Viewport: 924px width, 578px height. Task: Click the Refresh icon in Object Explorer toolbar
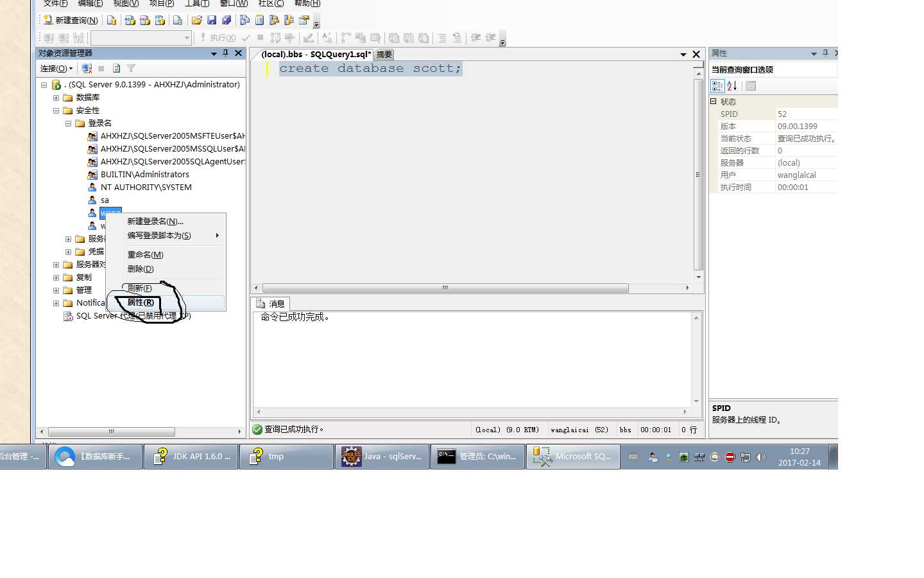[x=116, y=68]
